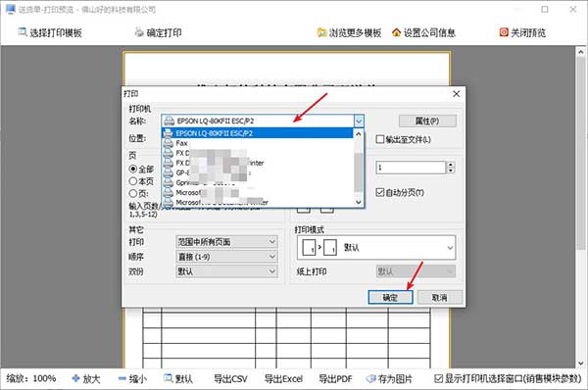This screenshot has width=588, height=390.
Task: Enable 输出至文件(L) checkbox
Action: [x=380, y=139]
